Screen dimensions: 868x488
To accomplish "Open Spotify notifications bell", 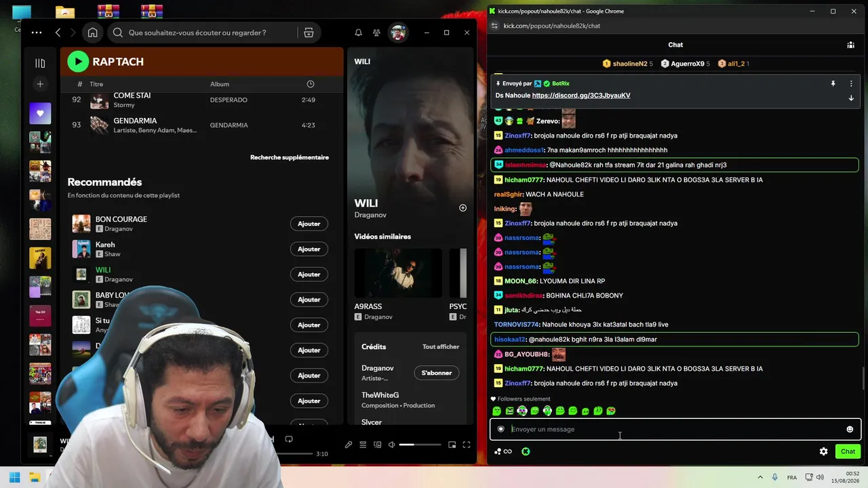I will point(358,33).
